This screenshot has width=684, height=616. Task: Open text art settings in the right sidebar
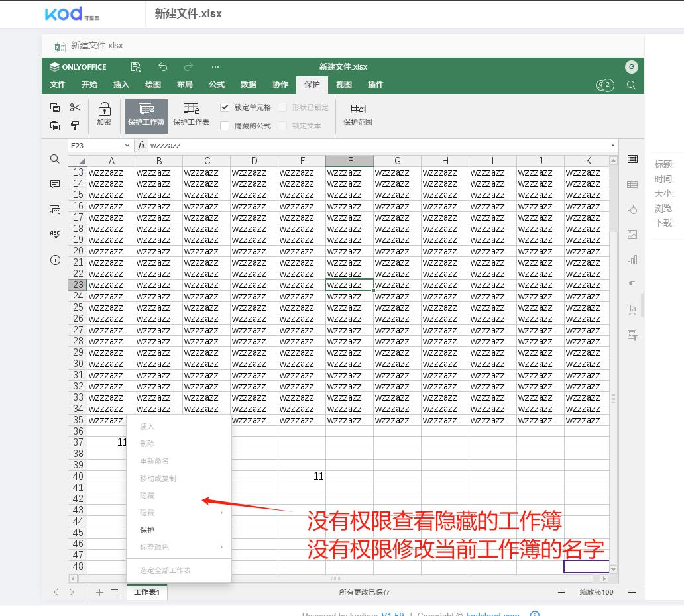[632, 310]
